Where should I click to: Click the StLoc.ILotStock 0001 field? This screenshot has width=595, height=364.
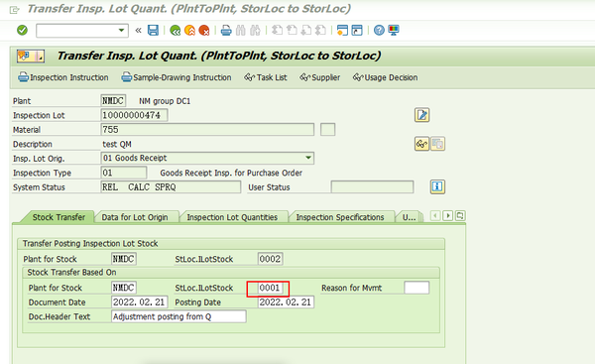[270, 288]
